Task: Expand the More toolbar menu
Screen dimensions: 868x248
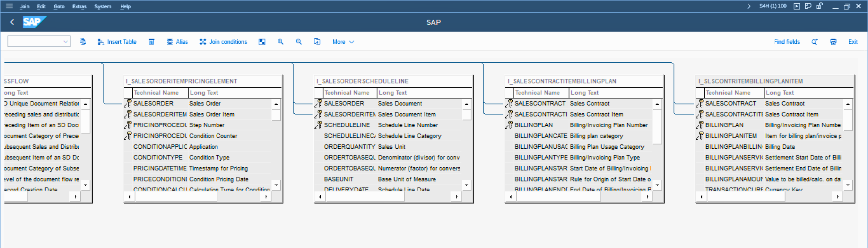Action: tap(343, 42)
